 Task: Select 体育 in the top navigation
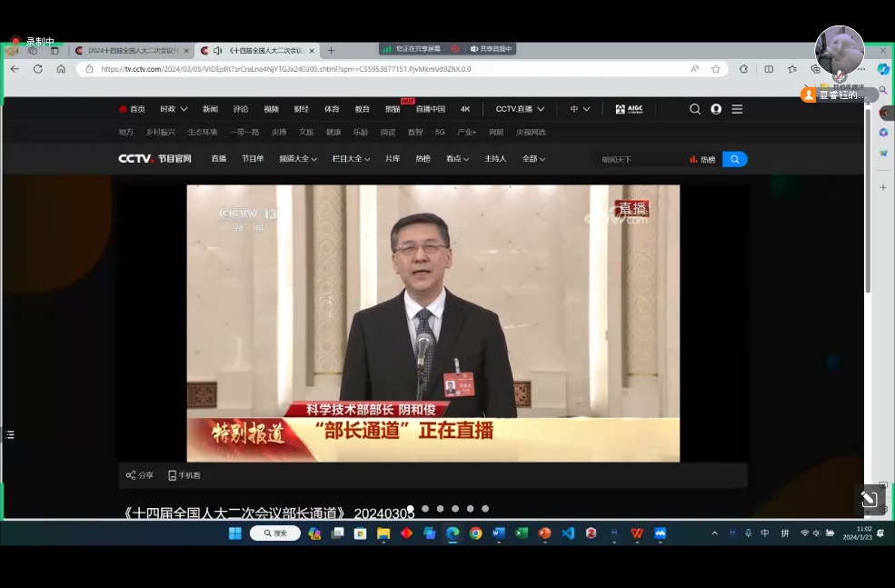pos(332,109)
